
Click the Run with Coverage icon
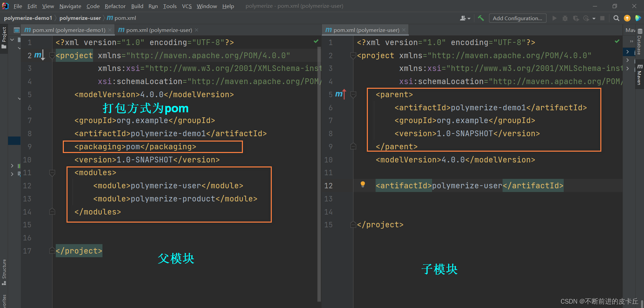click(x=576, y=18)
